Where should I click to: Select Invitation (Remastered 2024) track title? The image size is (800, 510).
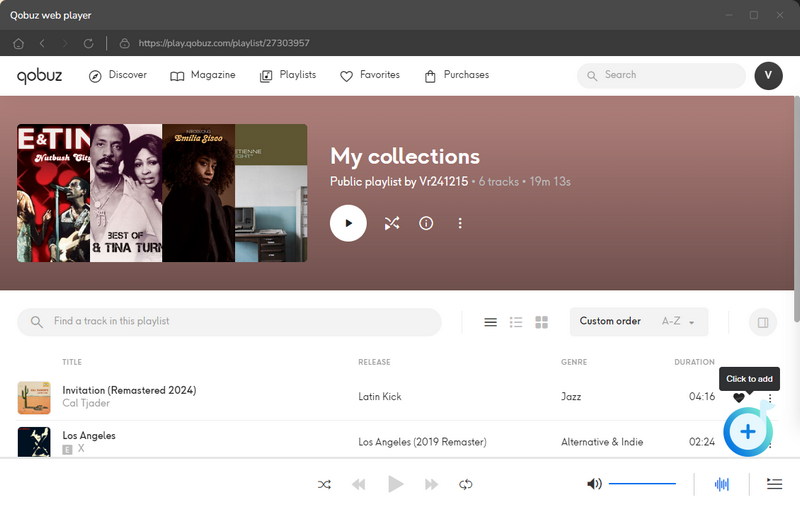pyautogui.click(x=129, y=390)
